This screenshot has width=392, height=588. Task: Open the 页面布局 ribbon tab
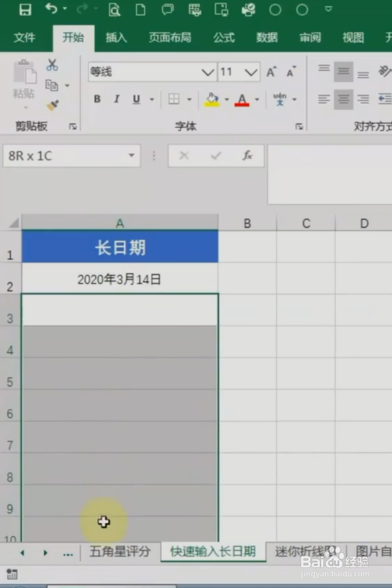(170, 38)
